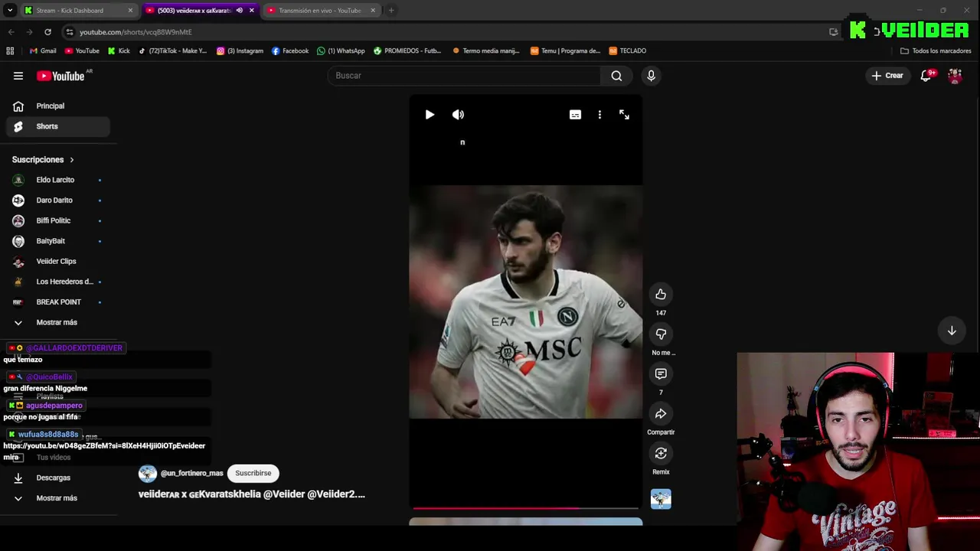Play the Shorts video
This screenshot has height=551, width=980.
click(430, 115)
